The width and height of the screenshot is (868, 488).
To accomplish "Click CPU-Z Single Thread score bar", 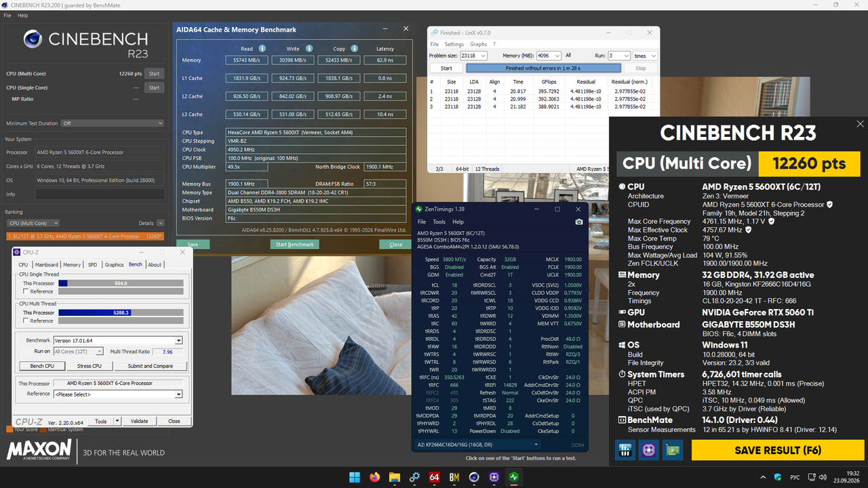I will pos(121,283).
